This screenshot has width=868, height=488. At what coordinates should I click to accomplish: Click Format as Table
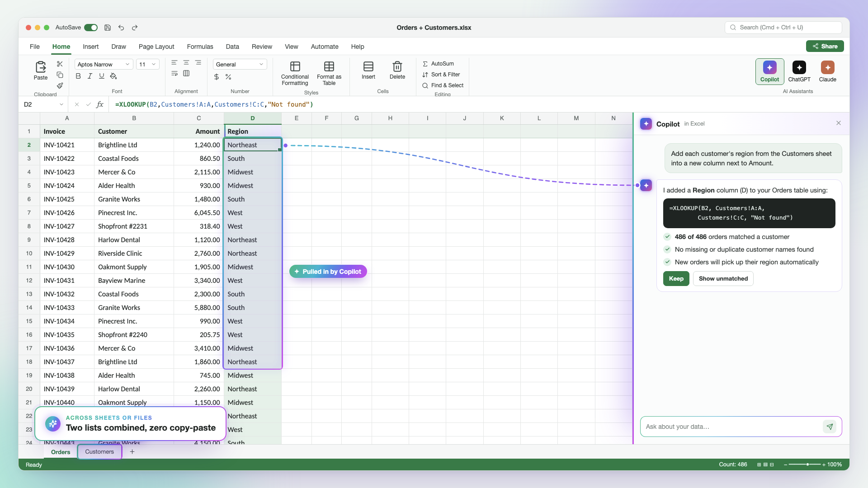tap(329, 73)
